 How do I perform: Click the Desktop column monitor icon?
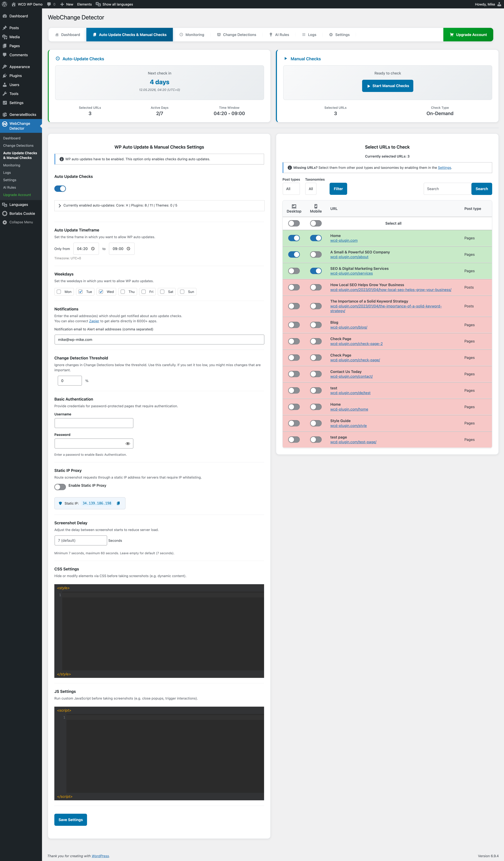294,206
